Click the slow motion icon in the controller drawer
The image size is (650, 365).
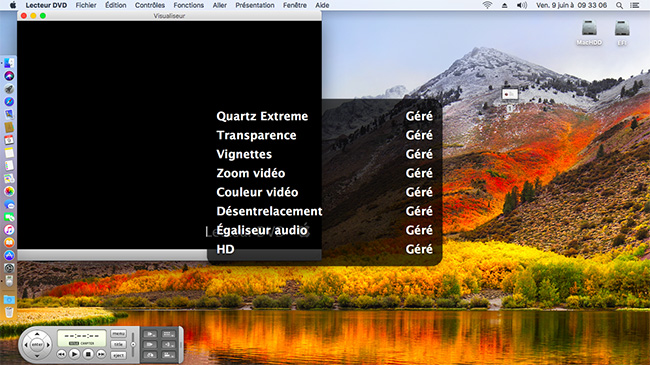[150, 334]
